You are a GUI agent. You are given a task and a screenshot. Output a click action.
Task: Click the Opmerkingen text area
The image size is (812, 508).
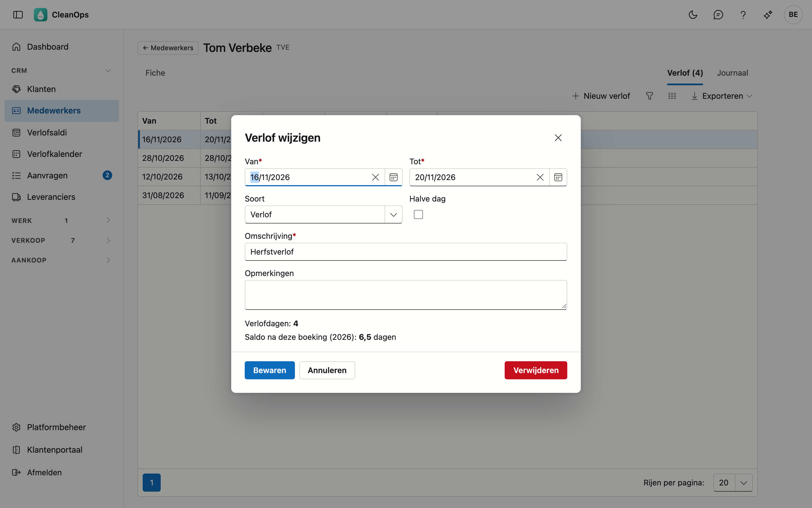(406, 295)
